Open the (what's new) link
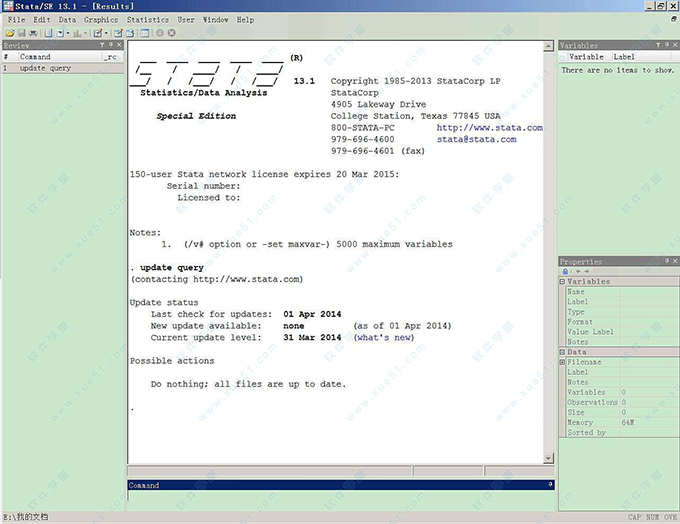 coord(384,337)
